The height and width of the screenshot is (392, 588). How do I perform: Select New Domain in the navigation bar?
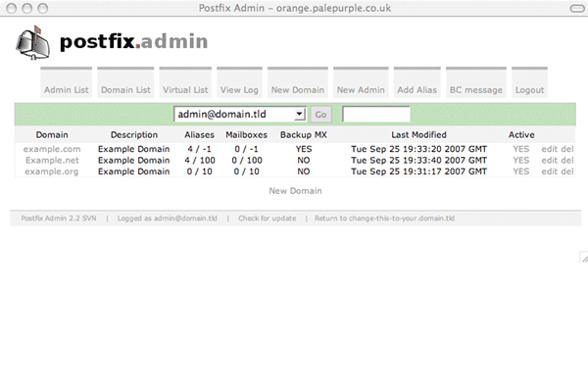pyautogui.click(x=297, y=89)
